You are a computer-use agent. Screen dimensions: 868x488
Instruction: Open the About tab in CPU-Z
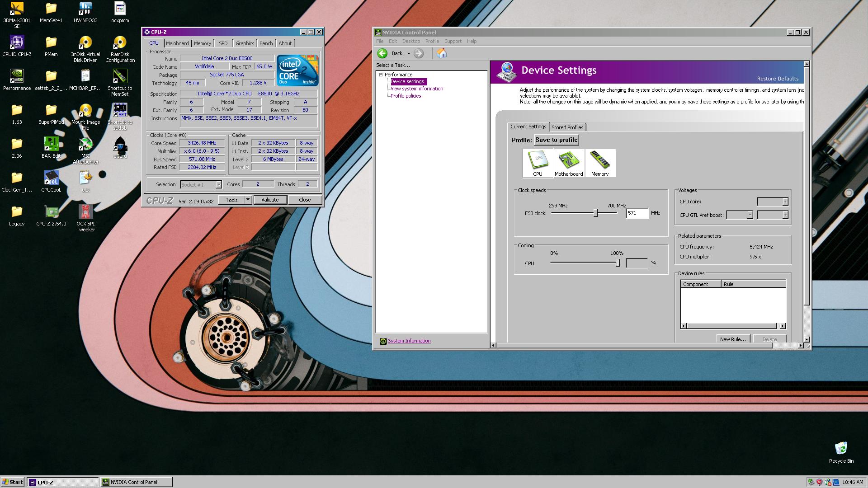[x=285, y=43]
